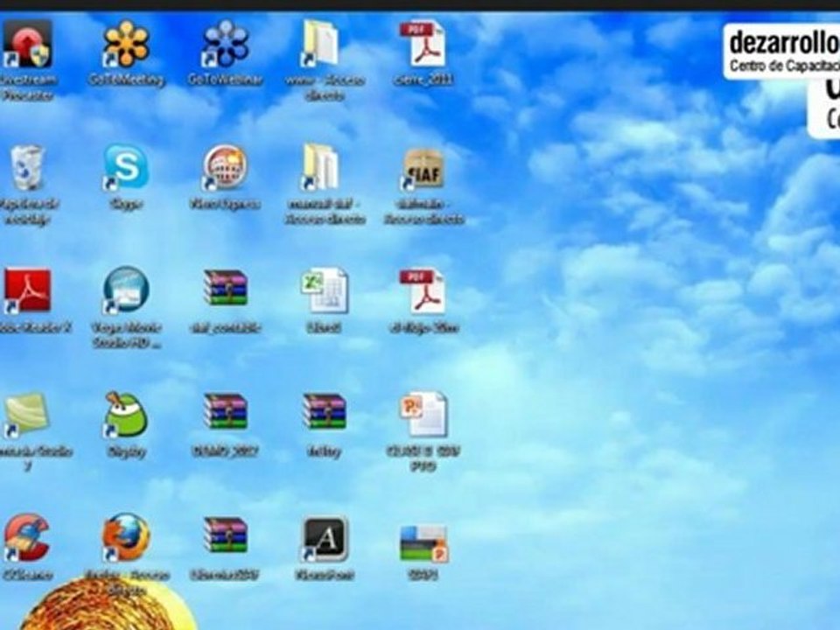
Task: Open the Recycle Bin icon
Action: click(x=26, y=168)
